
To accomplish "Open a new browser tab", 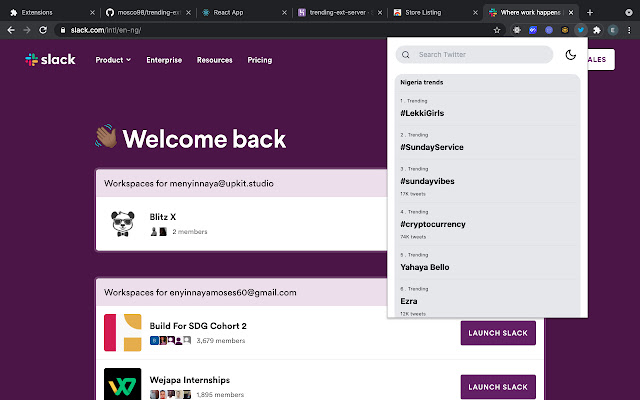I will 590,13.
